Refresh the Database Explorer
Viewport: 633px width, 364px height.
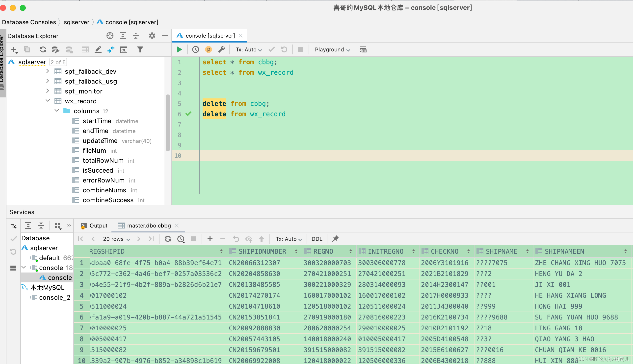click(x=43, y=49)
